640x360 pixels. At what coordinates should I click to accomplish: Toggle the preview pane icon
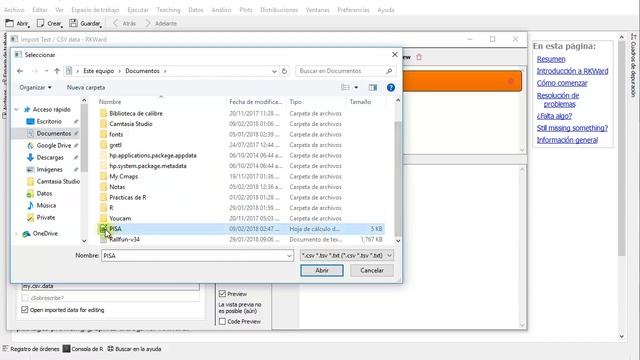point(373,87)
